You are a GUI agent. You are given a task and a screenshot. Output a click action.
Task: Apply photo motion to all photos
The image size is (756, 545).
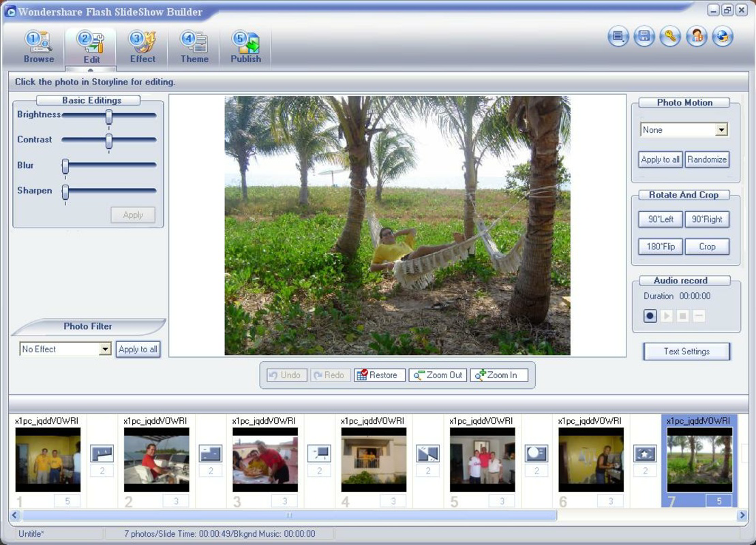(x=660, y=159)
